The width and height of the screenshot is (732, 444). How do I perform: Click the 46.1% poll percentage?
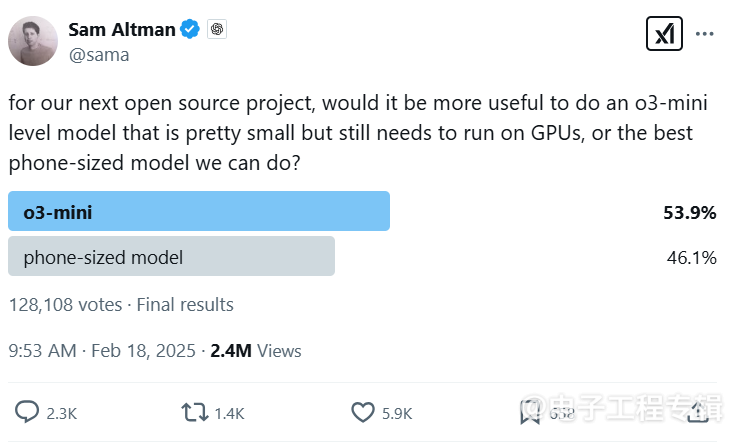click(x=691, y=257)
